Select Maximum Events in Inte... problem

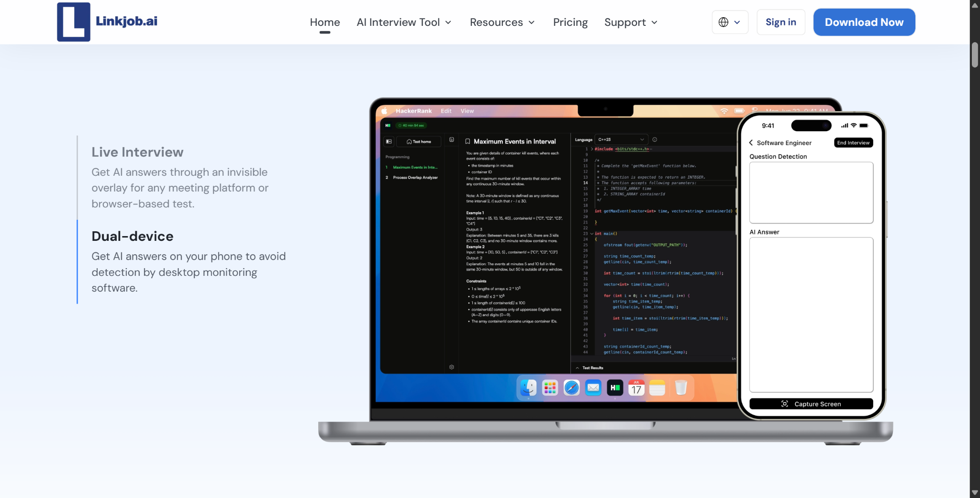(x=412, y=168)
